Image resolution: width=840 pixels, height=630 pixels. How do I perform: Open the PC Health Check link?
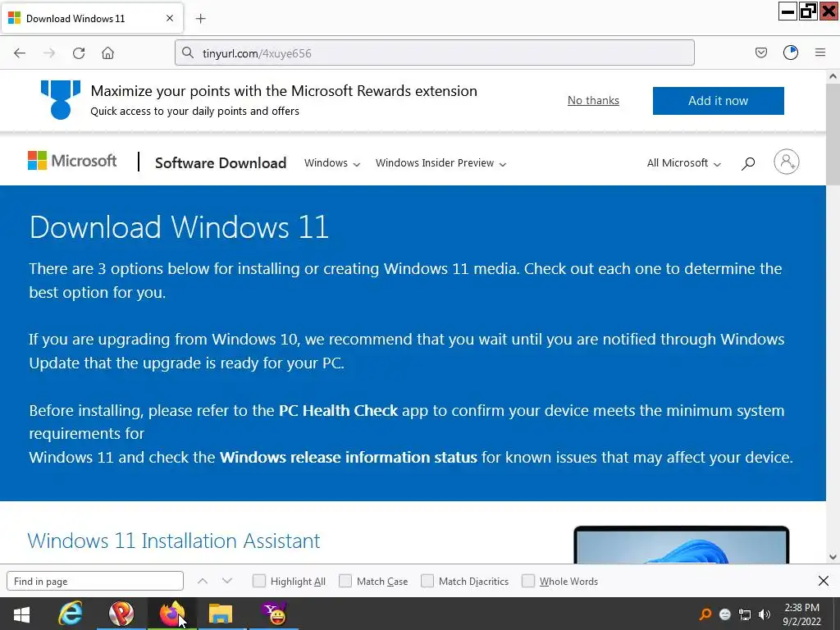point(338,410)
